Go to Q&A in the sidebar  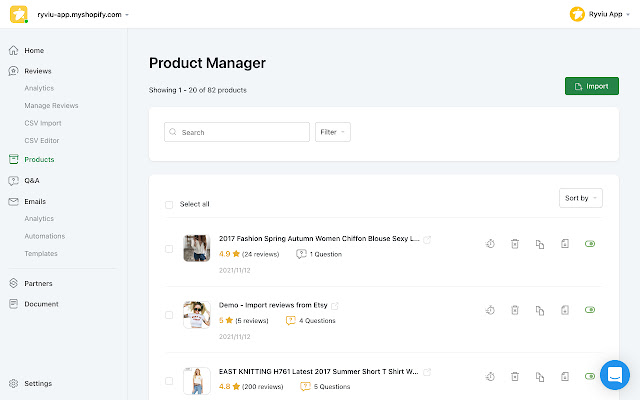coord(32,180)
